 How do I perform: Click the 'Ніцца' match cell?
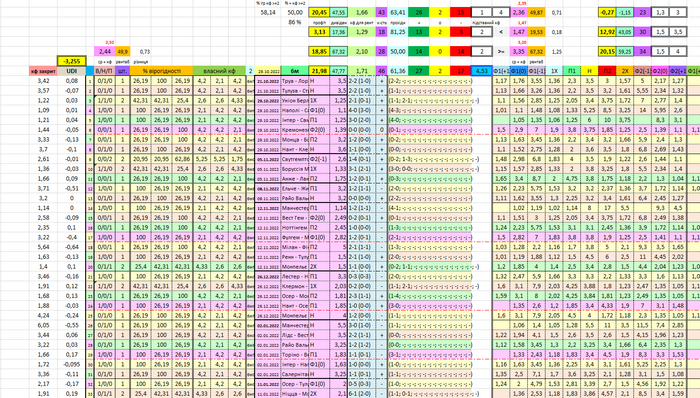pyautogui.click(x=295, y=394)
